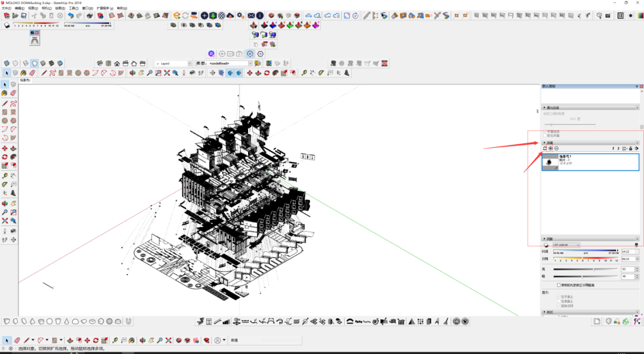Image resolution: width=644 pixels, height=354 pixels.
Task: Switch to Front view house icon
Action: (117, 63)
